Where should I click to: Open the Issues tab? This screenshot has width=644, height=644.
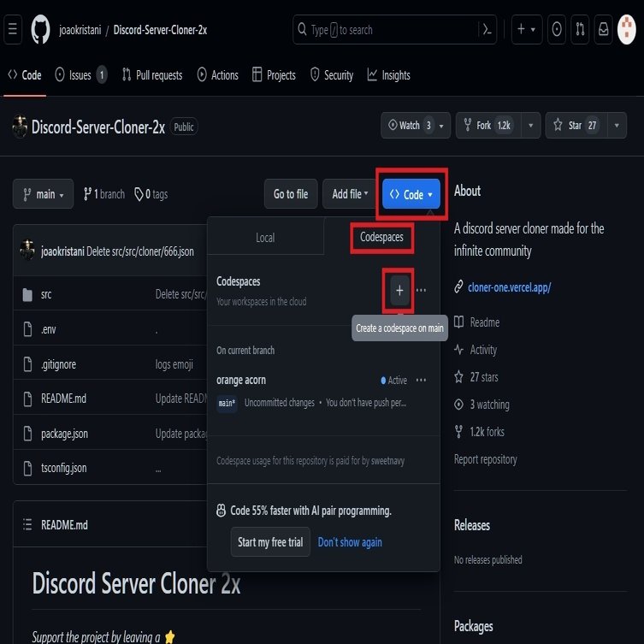[x=81, y=75]
